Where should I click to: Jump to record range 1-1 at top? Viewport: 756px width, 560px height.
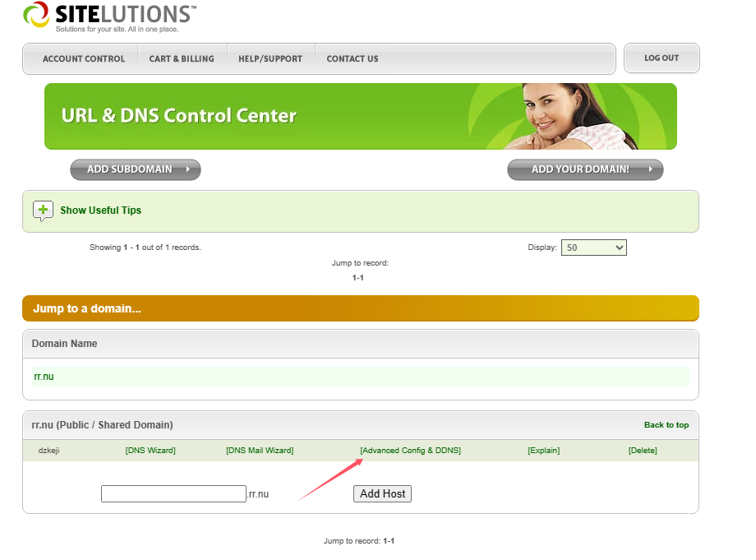point(357,278)
